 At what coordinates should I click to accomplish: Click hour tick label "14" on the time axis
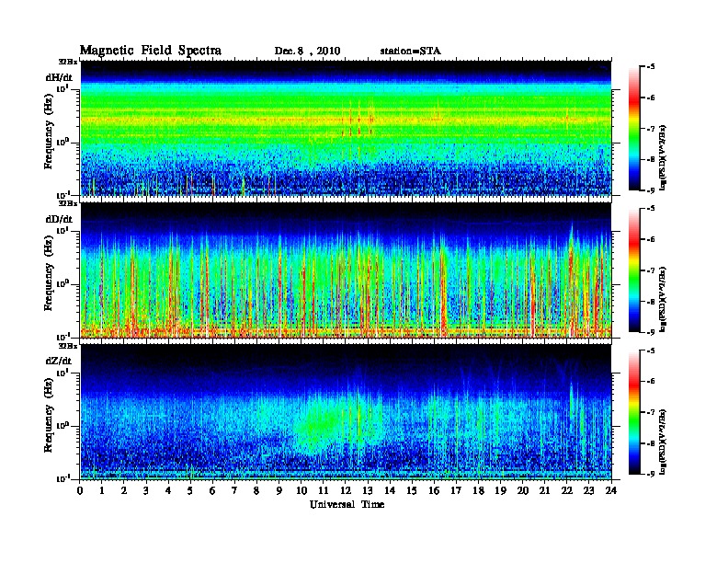(x=390, y=491)
